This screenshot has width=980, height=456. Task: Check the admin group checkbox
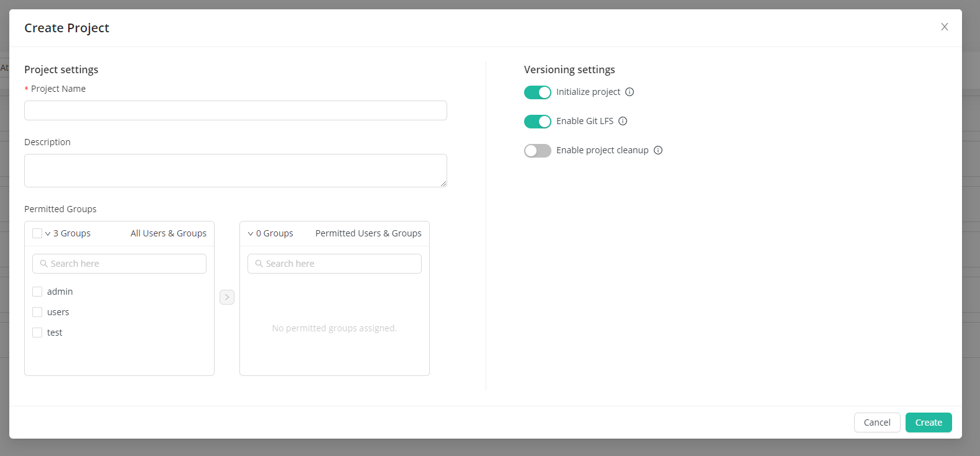click(37, 292)
